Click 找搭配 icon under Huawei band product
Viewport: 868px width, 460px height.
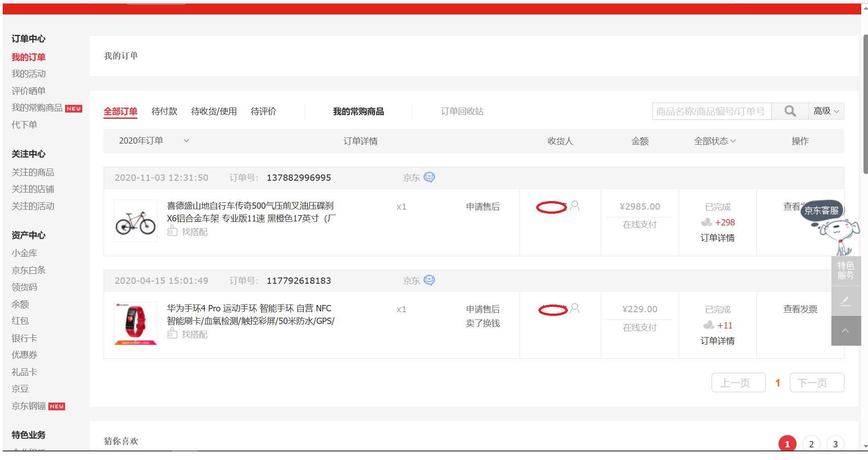pyautogui.click(x=172, y=334)
